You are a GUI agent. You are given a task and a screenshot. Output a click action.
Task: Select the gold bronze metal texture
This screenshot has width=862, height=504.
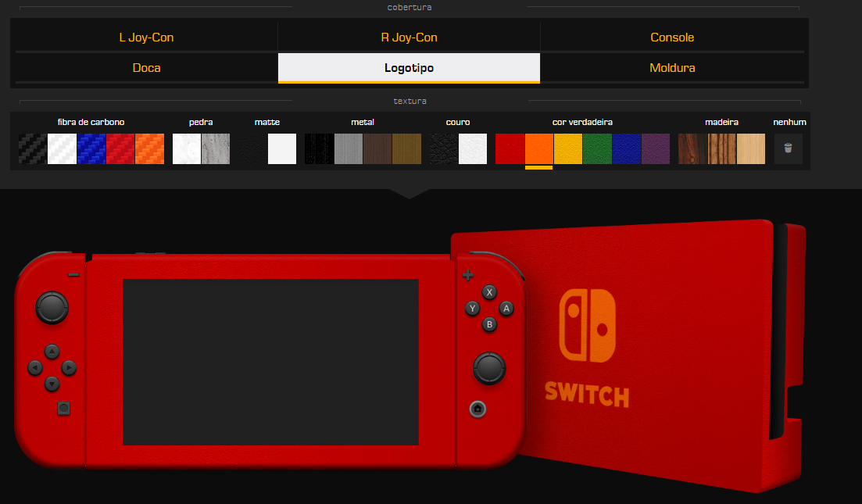click(407, 149)
